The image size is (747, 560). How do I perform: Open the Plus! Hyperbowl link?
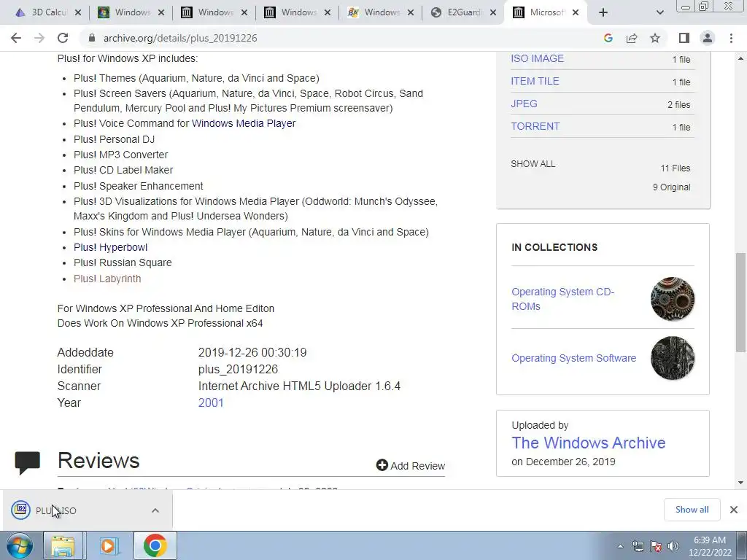point(111,247)
